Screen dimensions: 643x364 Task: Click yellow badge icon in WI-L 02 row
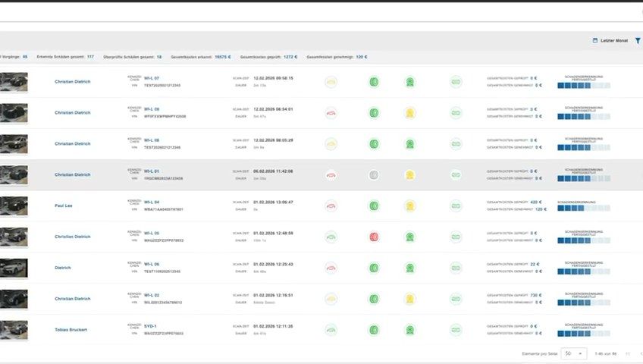tap(409, 299)
